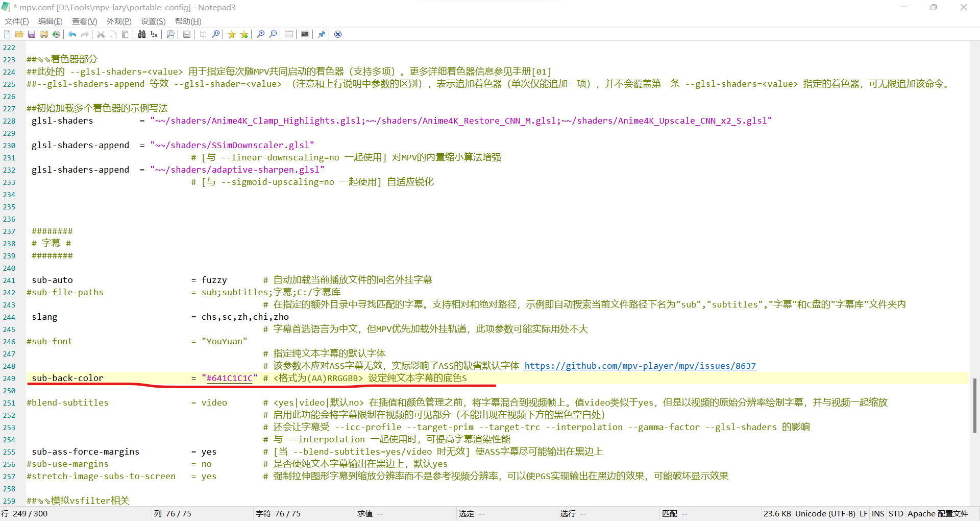Toggle the STD status indicator
The image size is (980, 521).
pos(896,513)
